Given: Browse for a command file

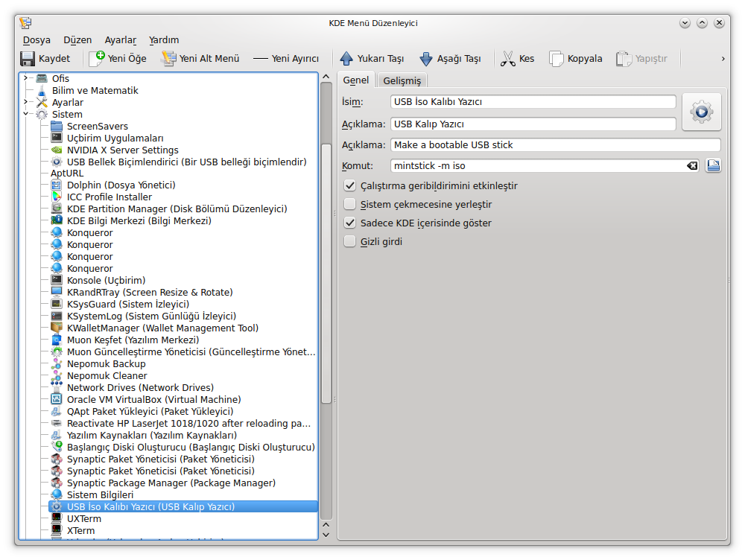Looking at the screenshot, I should pos(713,165).
